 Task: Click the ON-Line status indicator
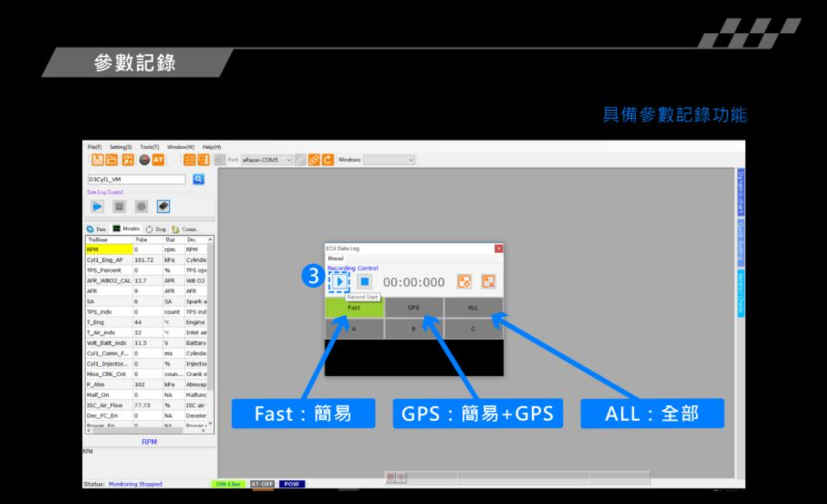click(x=228, y=484)
